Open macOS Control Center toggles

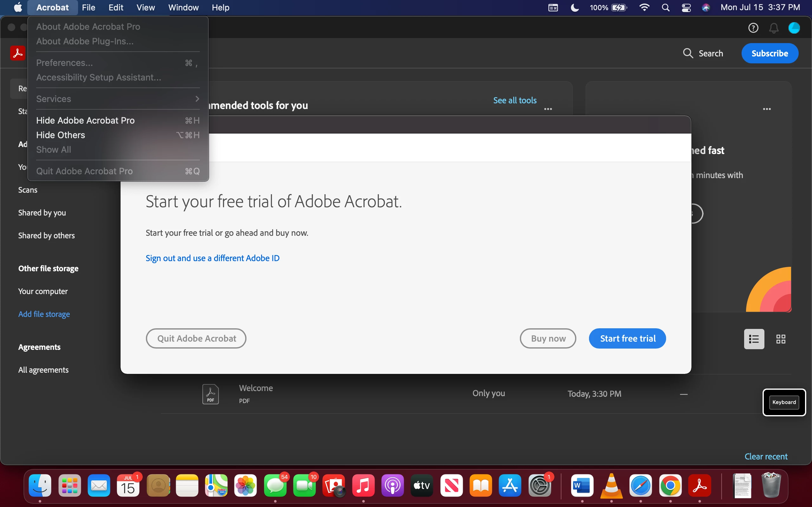click(x=686, y=8)
